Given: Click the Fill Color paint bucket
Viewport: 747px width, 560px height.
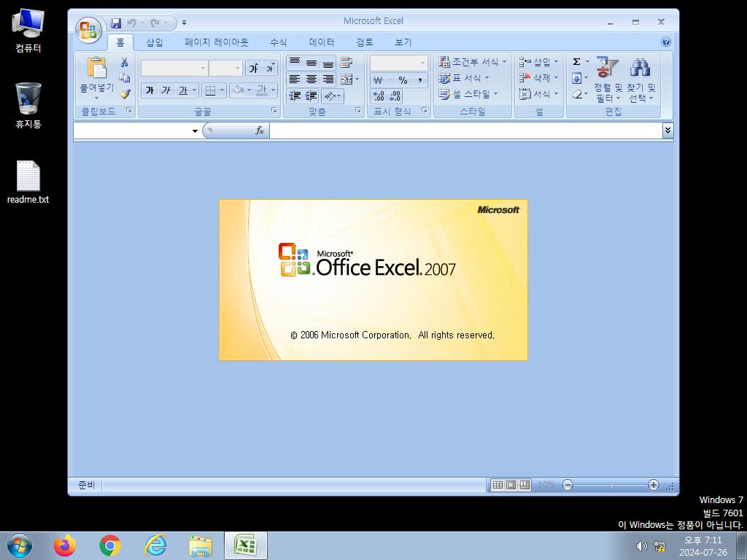Looking at the screenshot, I should coord(239,90).
